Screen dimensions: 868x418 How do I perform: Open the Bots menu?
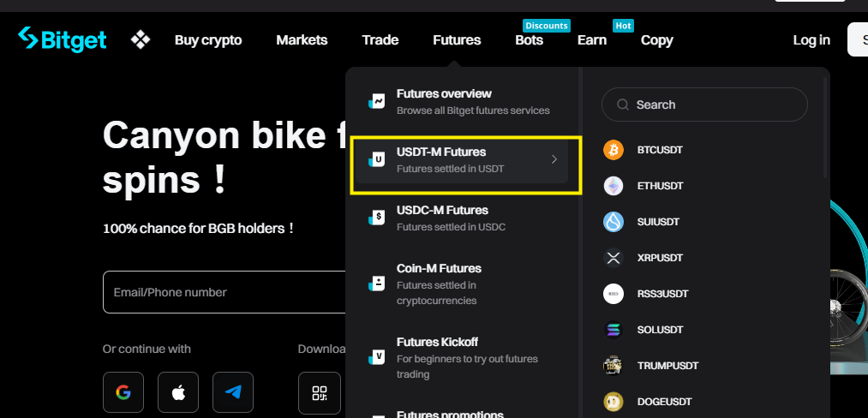(x=530, y=40)
